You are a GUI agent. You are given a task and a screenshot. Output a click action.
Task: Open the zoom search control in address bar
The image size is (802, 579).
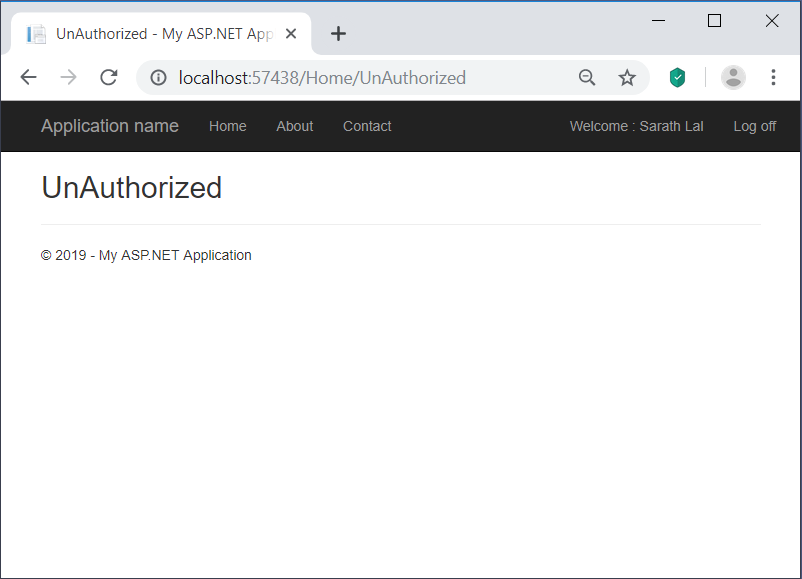tap(587, 77)
